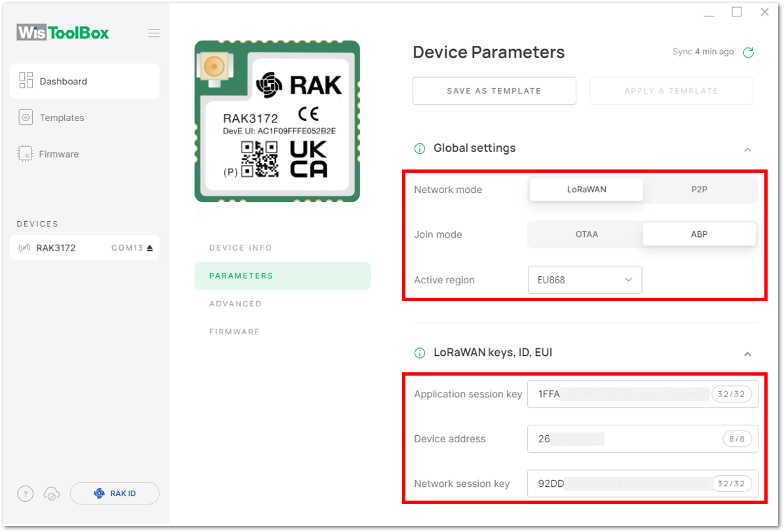Image resolution: width=784 pixels, height=532 pixels.
Task: Click the COM13 port label
Action: tap(127, 248)
